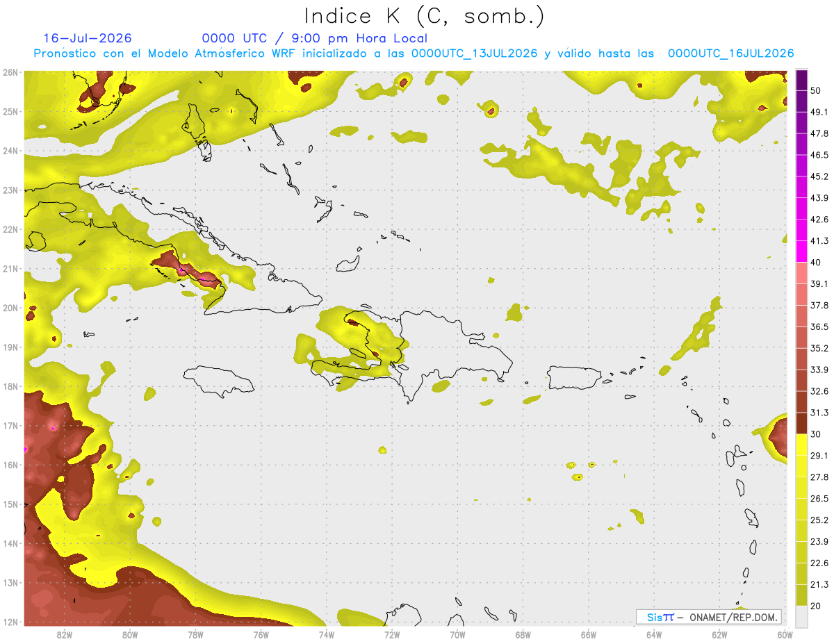This screenshot has width=834, height=644.
Task: Click the "14N" latitude label
Action: [10, 543]
